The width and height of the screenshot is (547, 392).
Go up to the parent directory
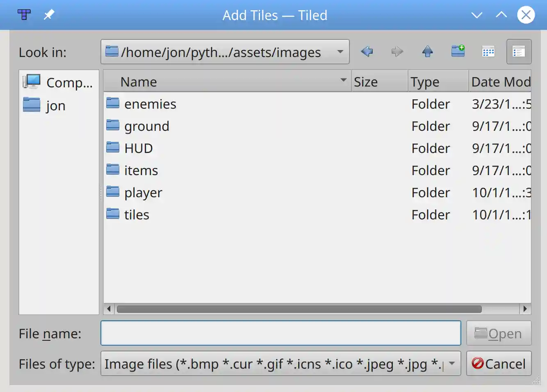[x=427, y=52]
